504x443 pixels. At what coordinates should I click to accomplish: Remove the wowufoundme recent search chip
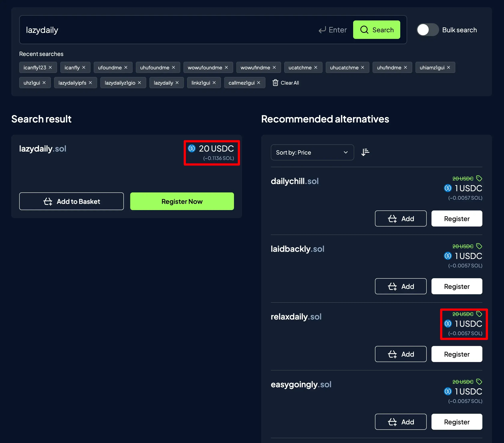click(x=226, y=67)
